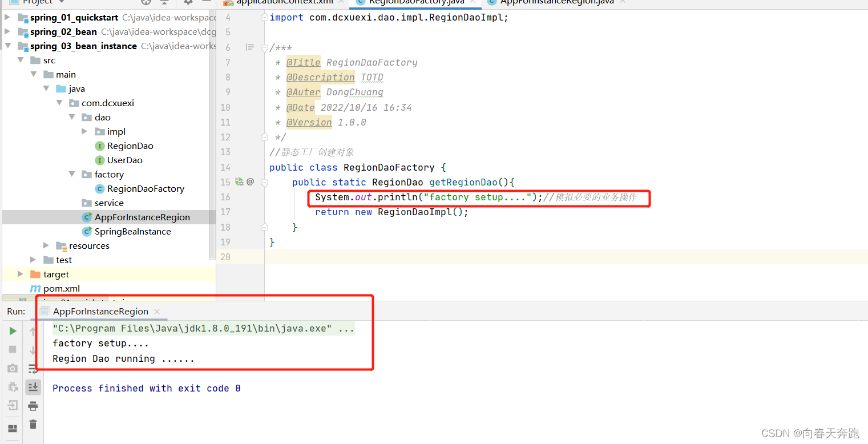Select UserDao interface in project tree
Image resolution: width=868 pixels, height=444 pixels.
[x=125, y=160]
